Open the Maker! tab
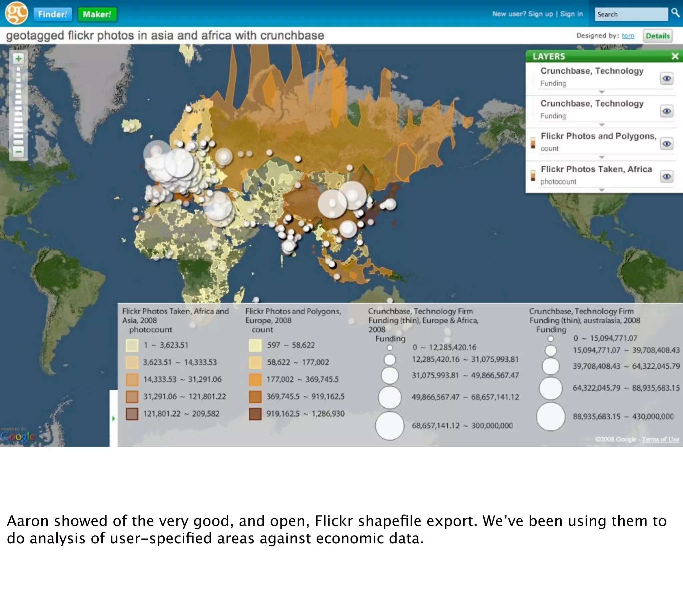The width and height of the screenshot is (683, 616). [x=97, y=14]
